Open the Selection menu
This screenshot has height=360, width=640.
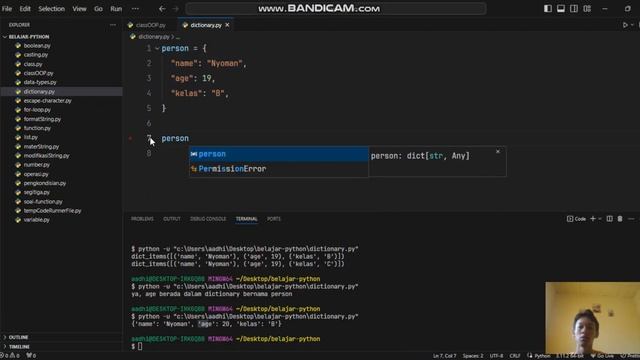pos(51,9)
